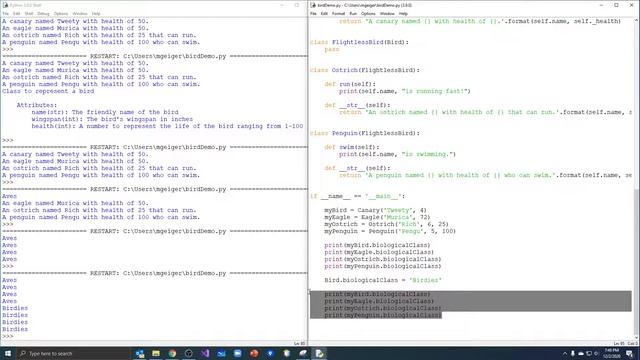The width and height of the screenshot is (640, 360).
Task: Click "myPenguin = Penguin('Pengu', 5, 100)" line
Action: [x=390, y=231]
